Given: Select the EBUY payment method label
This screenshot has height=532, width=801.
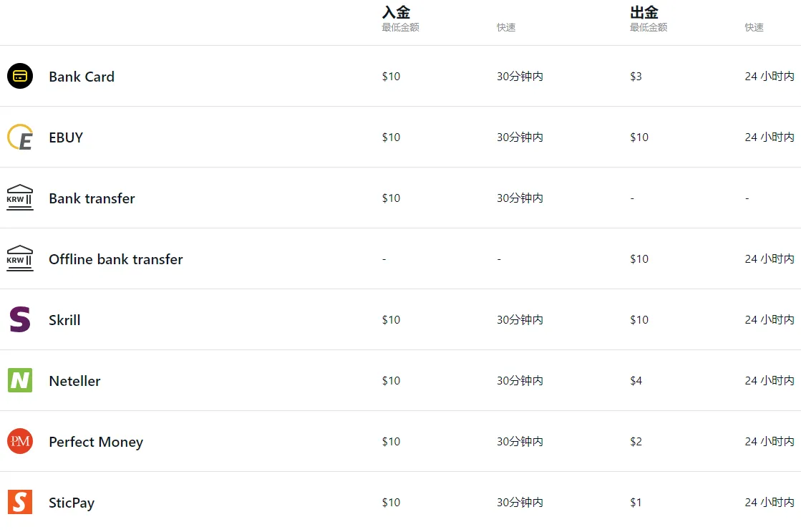Looking at the screenshot, I should point(66,137).
